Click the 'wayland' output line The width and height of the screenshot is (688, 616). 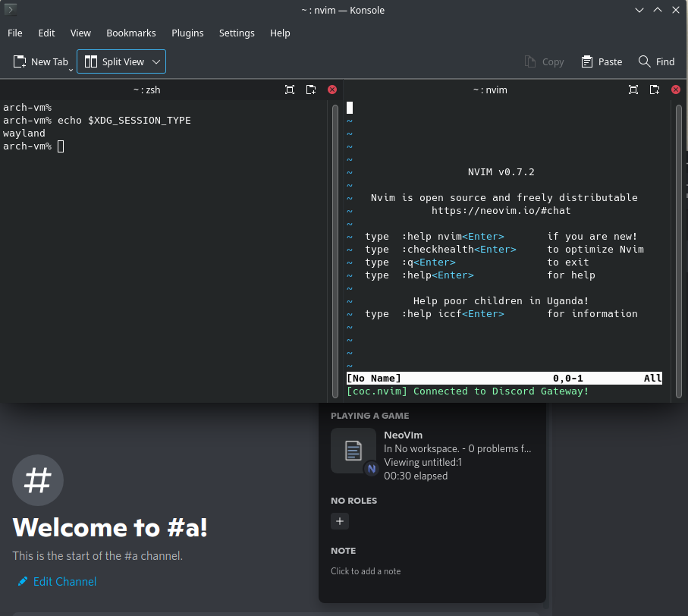pos(24,133)
